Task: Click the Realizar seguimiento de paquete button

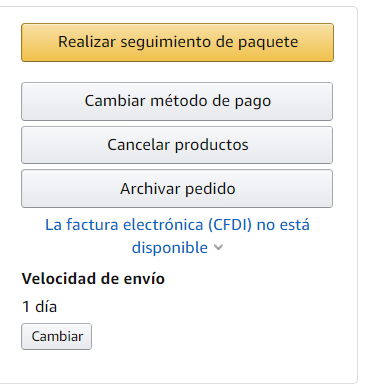Action: [177, 42]
